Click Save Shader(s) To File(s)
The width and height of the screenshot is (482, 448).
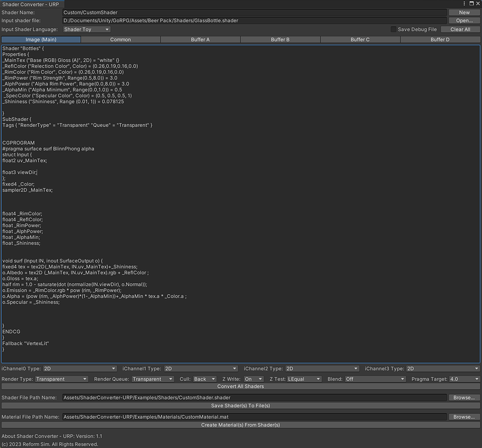click(x=241, y=405)
